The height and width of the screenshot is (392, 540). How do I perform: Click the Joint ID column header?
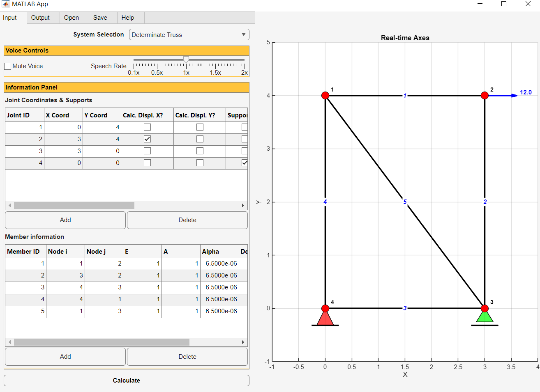tap(25, 115)
